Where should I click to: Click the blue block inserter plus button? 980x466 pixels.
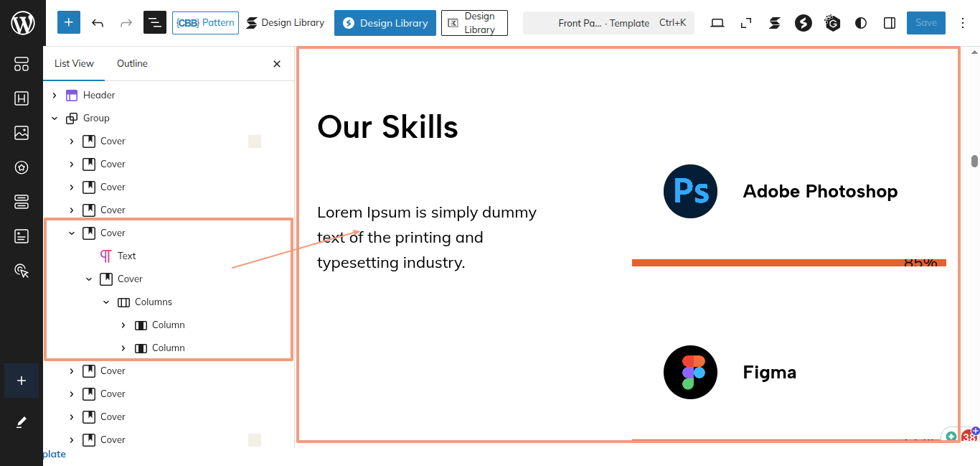pos(68,23)
